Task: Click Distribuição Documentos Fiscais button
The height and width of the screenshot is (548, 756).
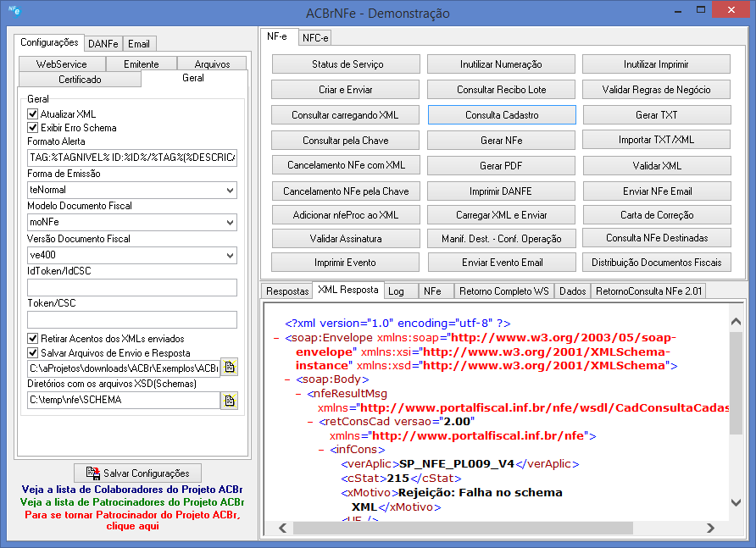Action: [657, 263]
